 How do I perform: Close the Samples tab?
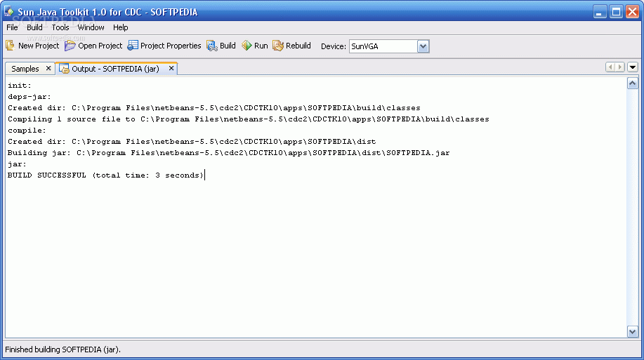point(48,68)
